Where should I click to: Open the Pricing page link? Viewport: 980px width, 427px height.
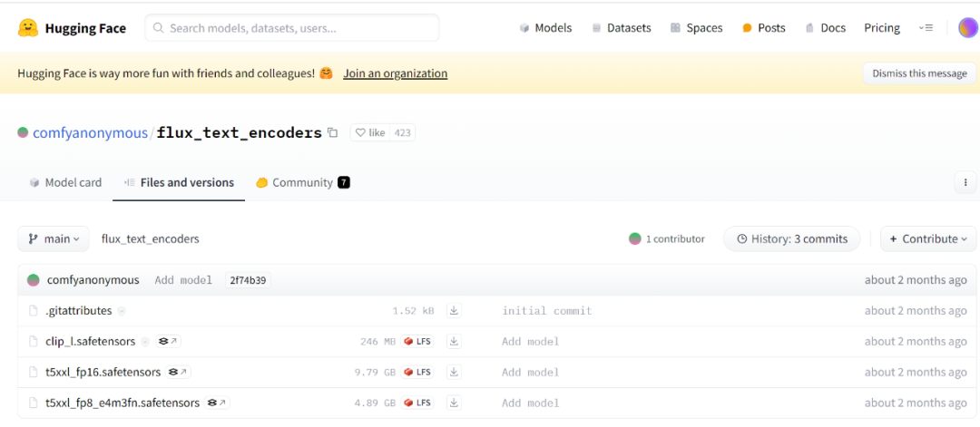coord(882,28)
